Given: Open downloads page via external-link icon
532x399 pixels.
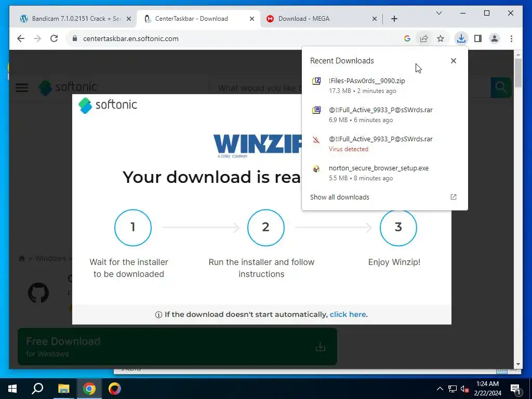Looking at the screenshot, I should [x=453, y=197].
